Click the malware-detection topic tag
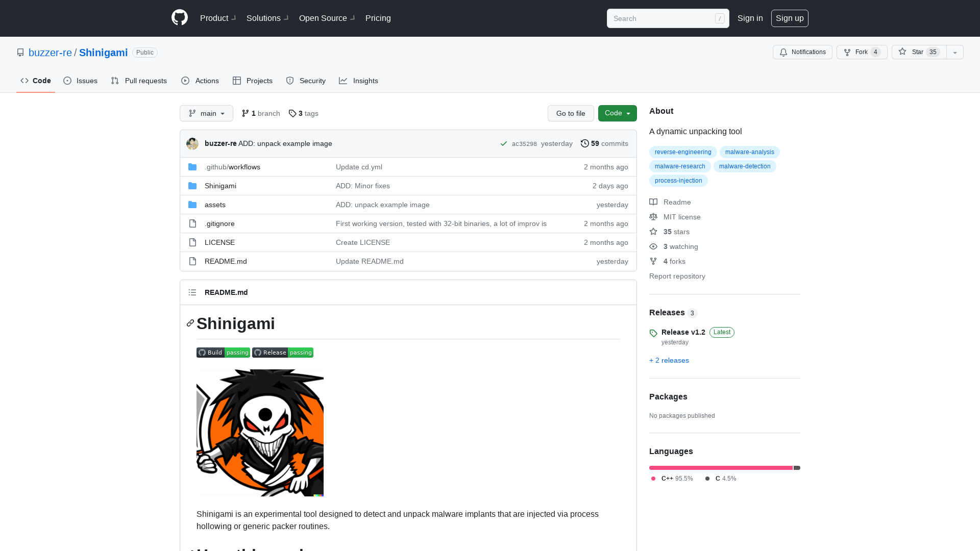 [744, 166]
